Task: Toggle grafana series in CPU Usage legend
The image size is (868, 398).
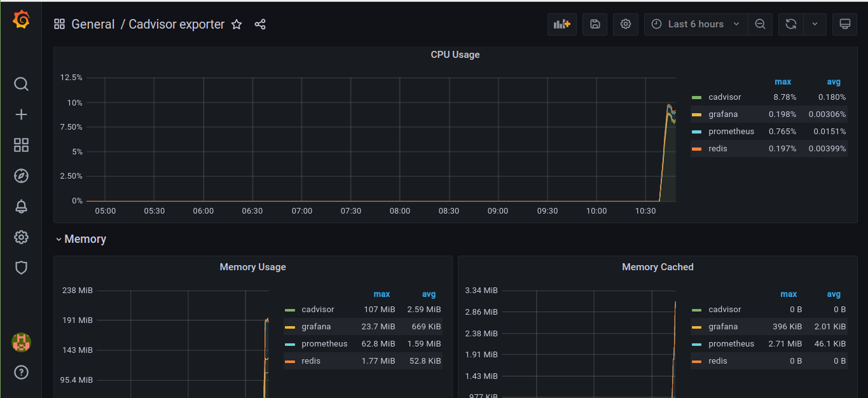Action: click(x=723, y=114)
